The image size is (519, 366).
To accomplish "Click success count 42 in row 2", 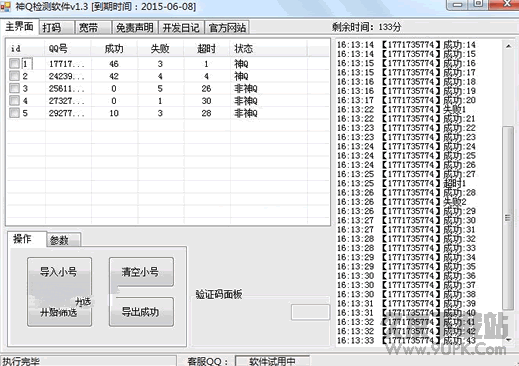I will coord(114,76).
